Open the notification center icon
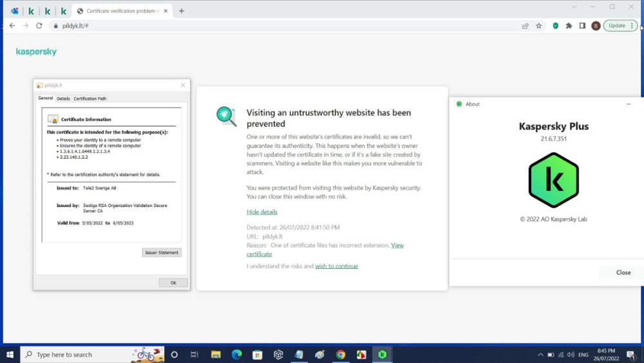 click(631, 355)
